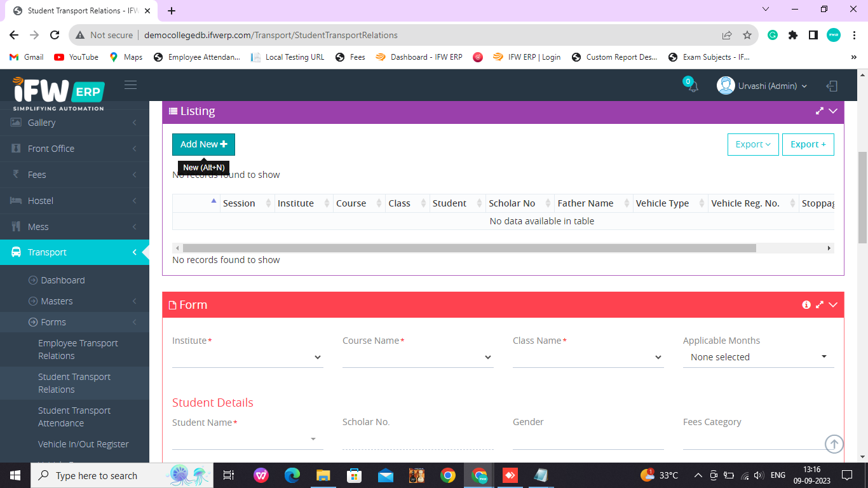Expand the Listing panel to fullscreen
Viewport: 868px width, 488px height.
(x=820, y=111)
